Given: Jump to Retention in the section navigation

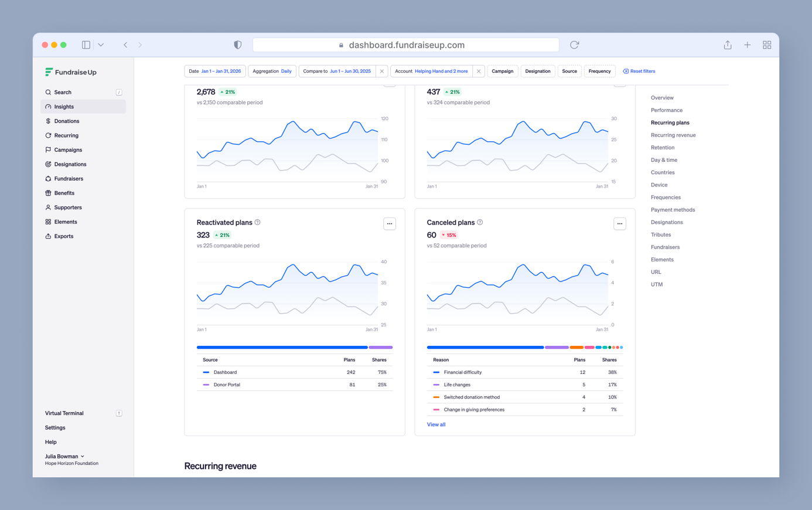Looking at the screenshot, I should coord(662,148).
